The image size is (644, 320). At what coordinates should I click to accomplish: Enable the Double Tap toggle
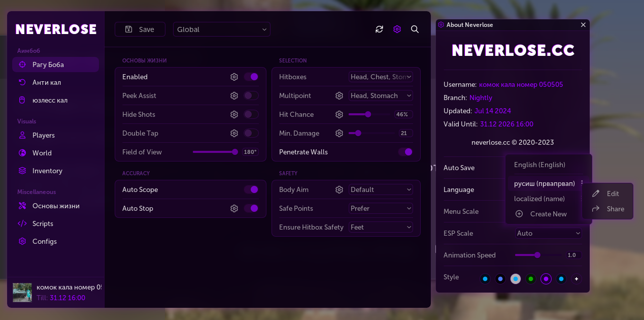point(251,133)
